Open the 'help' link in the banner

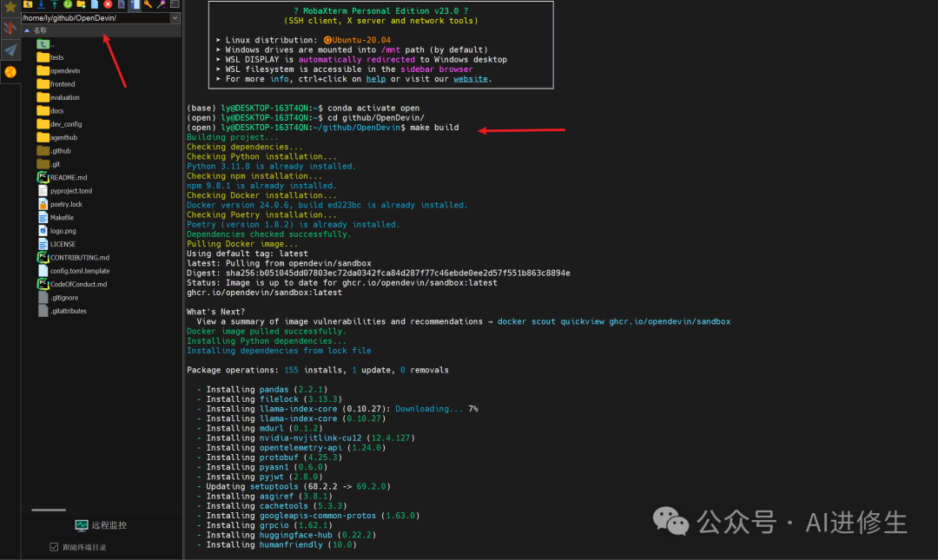pos(376,79)
